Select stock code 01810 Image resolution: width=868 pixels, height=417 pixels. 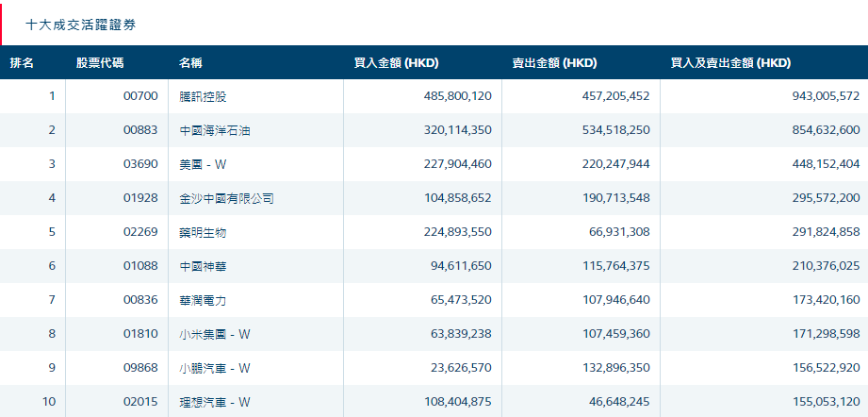tap(140, 333)
